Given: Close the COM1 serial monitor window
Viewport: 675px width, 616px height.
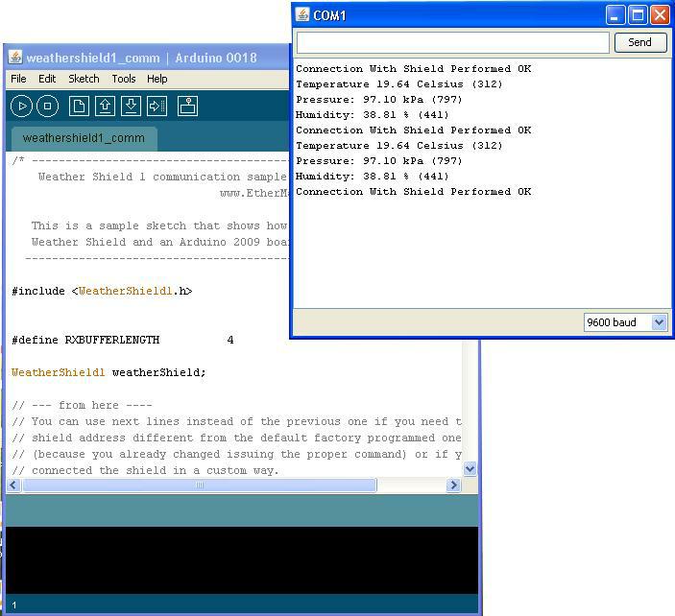Looking at the screenshot, I should point(660,15).
